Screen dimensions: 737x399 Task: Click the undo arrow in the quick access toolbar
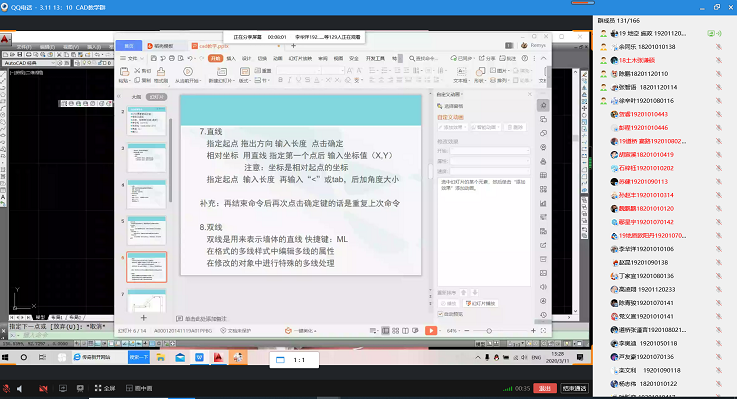(190, 58)
